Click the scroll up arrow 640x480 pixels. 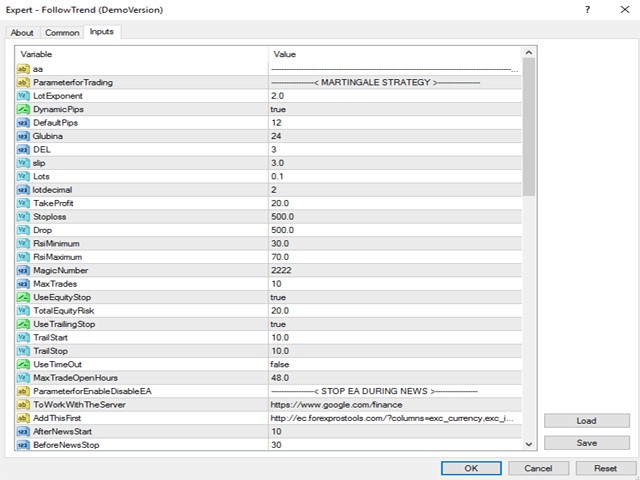529,53
